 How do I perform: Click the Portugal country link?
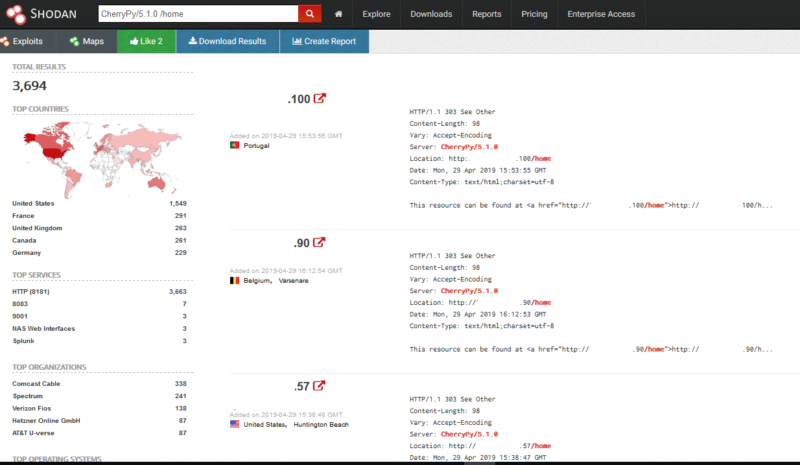point(256,145)
